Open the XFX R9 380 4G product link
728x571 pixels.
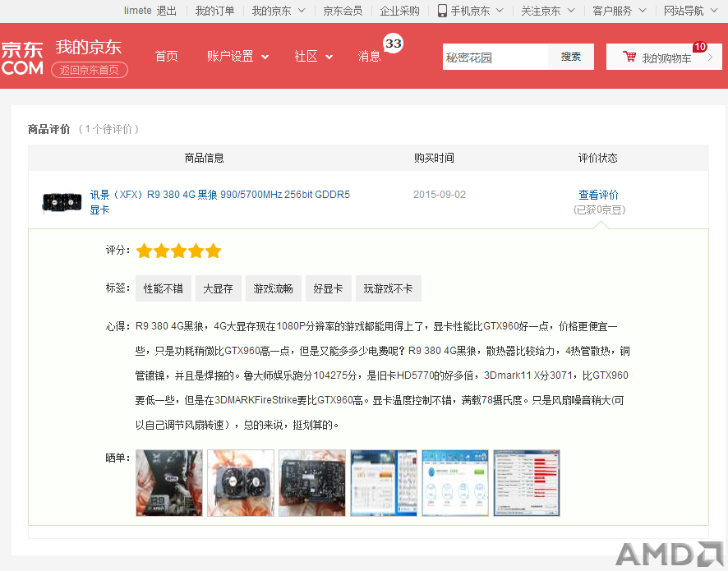[x=219, y=202]
